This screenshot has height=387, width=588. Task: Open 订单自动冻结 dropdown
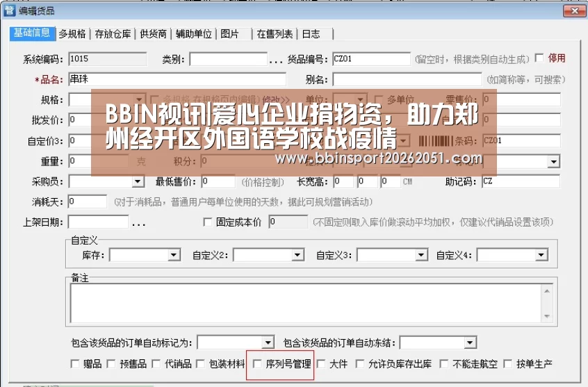point(470,343)
